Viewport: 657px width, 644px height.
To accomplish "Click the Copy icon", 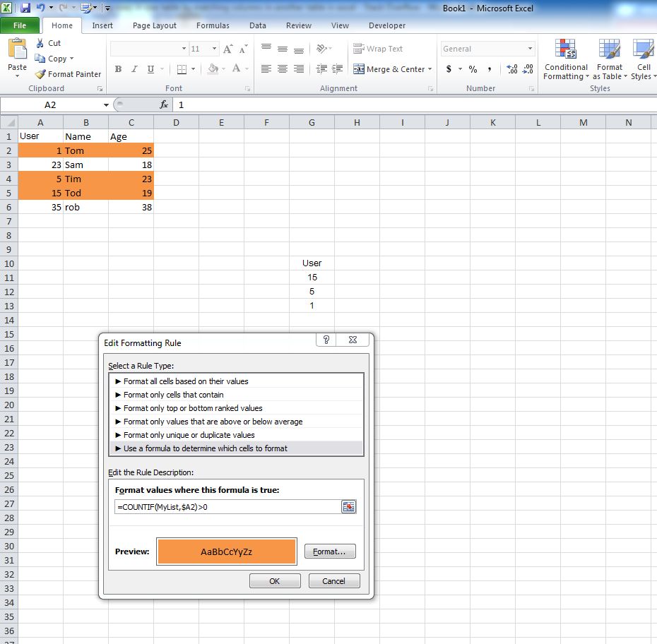I will pos(40,59).
